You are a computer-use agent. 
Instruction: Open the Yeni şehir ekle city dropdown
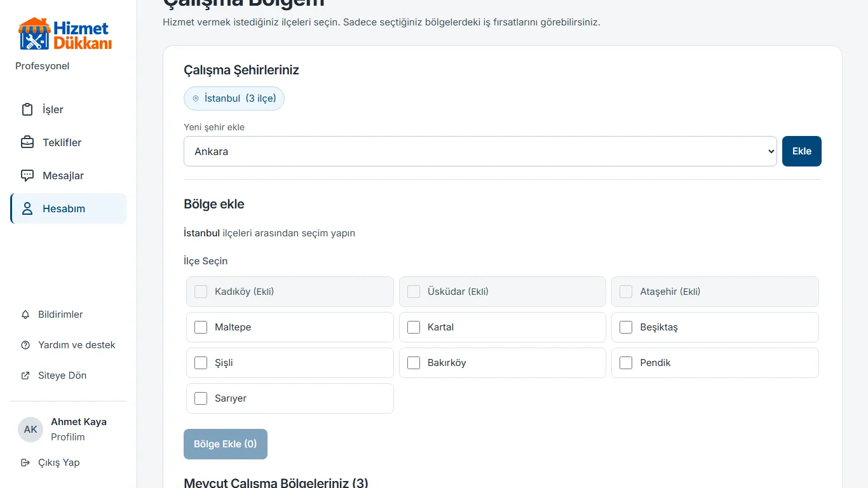click(480, 151)
